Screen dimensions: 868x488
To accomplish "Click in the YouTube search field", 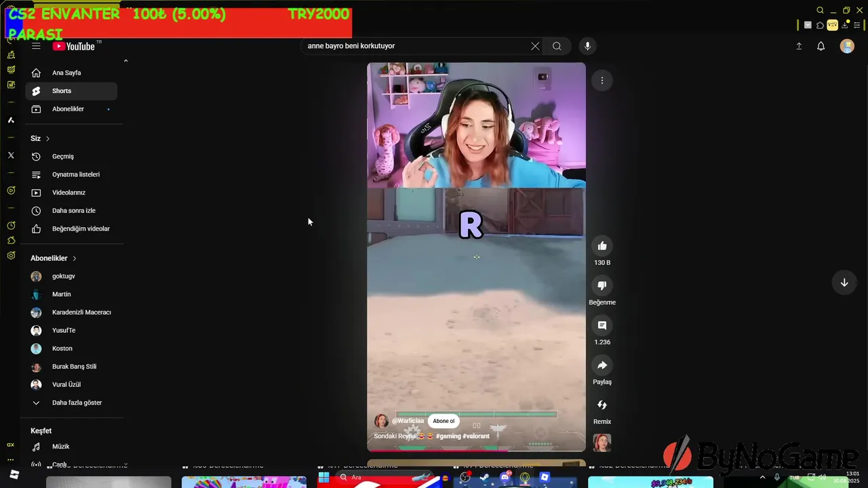I will pyautogui.click(x=417, y=46).
